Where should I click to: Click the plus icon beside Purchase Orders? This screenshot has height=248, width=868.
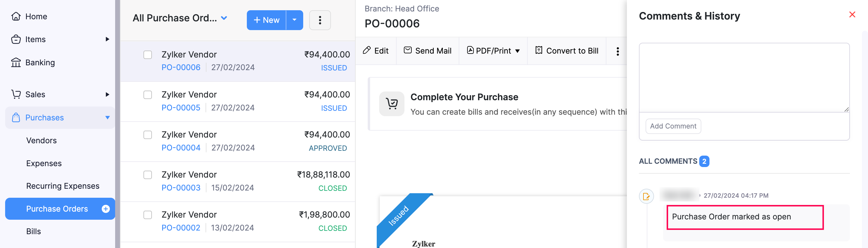105,209
